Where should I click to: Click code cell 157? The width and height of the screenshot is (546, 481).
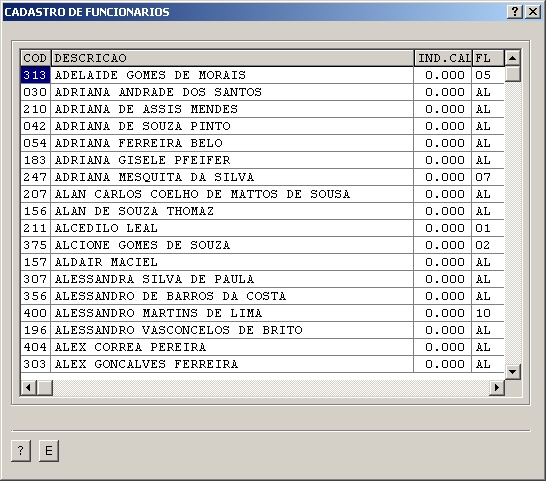[36, 262]
